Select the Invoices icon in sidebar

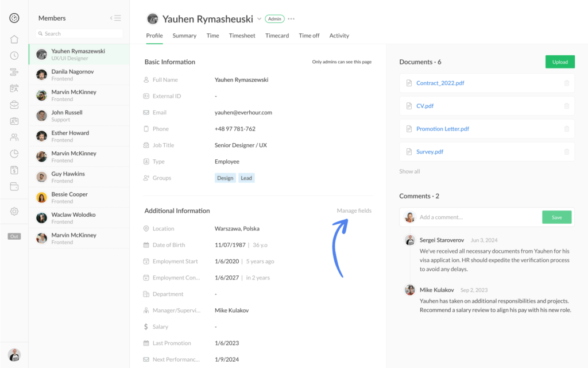coord(14,170)
